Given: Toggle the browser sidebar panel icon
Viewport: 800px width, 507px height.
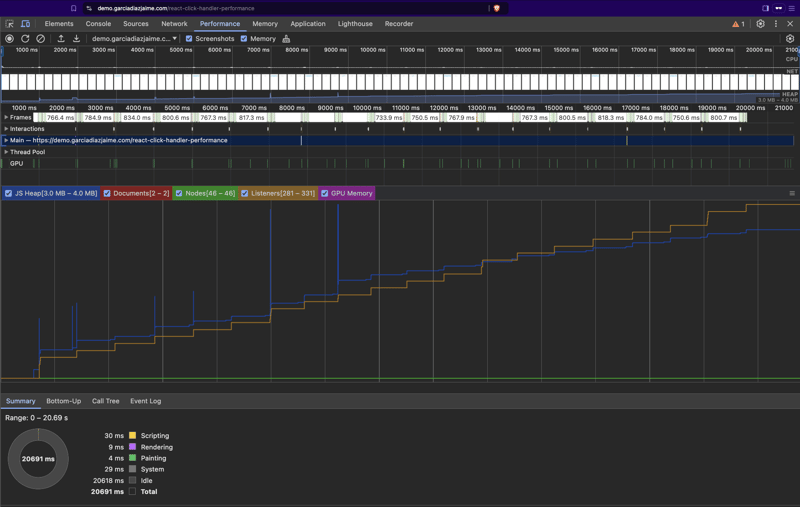Looking at the screenshot, I should [765, 8].
